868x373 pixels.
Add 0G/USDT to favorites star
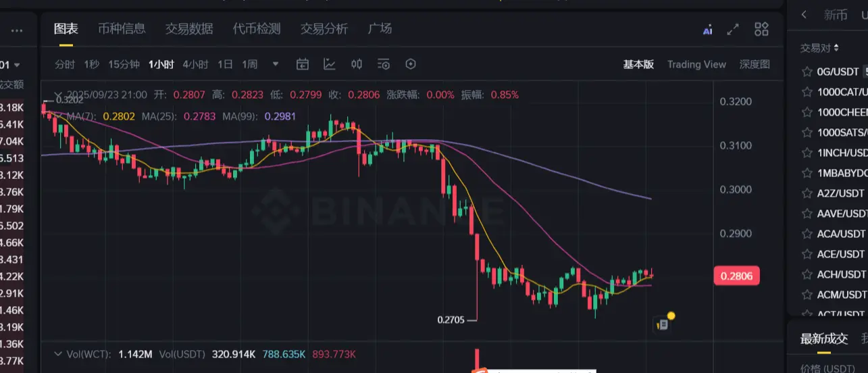[x=806, y=72]
